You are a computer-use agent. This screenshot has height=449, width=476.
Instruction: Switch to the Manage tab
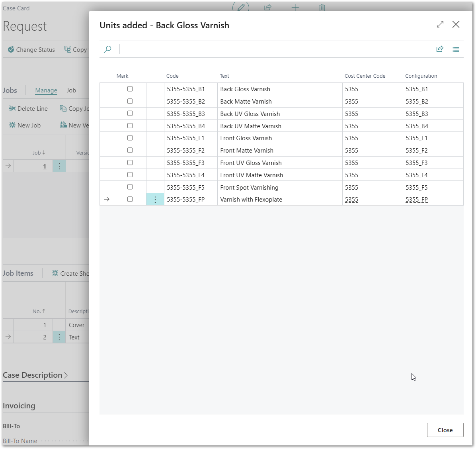coord(46,90)
